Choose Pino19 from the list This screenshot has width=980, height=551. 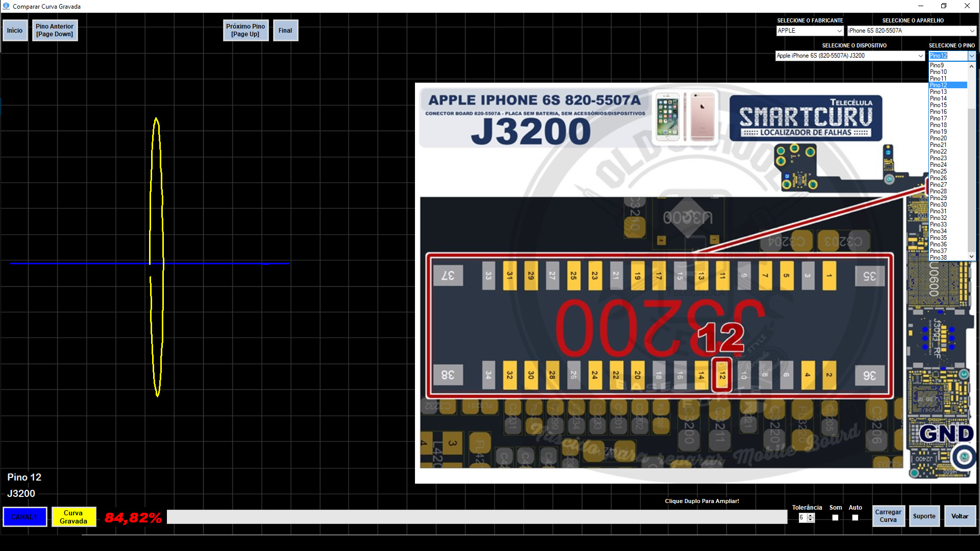(x=948, y=132)
